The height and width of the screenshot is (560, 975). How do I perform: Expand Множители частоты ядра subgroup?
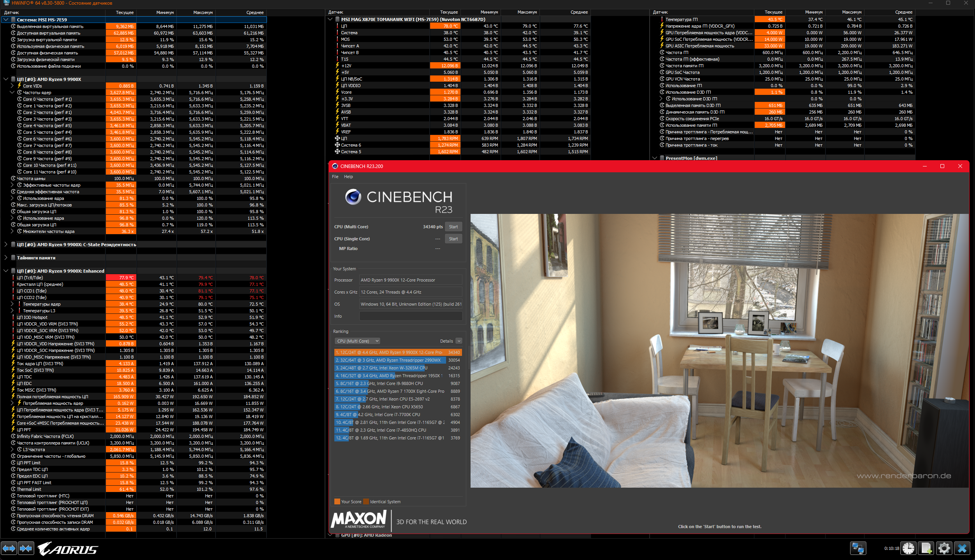(12, 231)
